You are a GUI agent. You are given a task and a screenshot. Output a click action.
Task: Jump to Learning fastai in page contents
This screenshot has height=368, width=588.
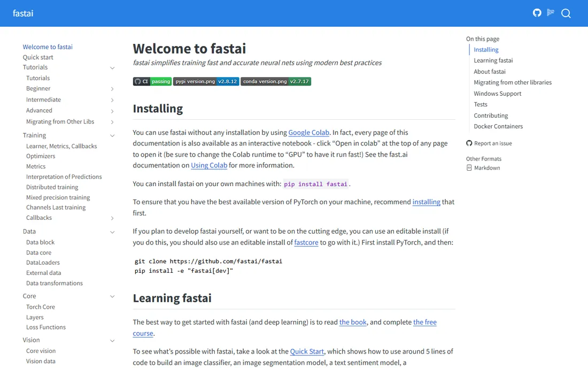click(493, 60)
